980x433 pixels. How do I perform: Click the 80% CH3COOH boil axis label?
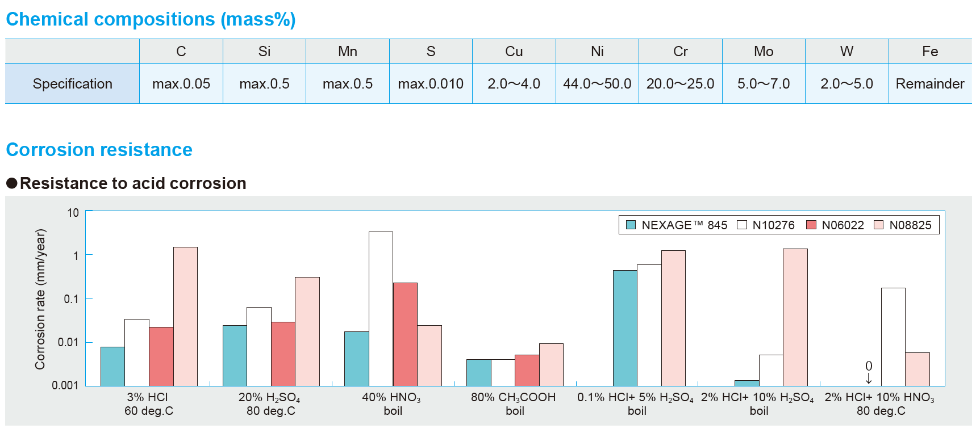pos(514,403)
